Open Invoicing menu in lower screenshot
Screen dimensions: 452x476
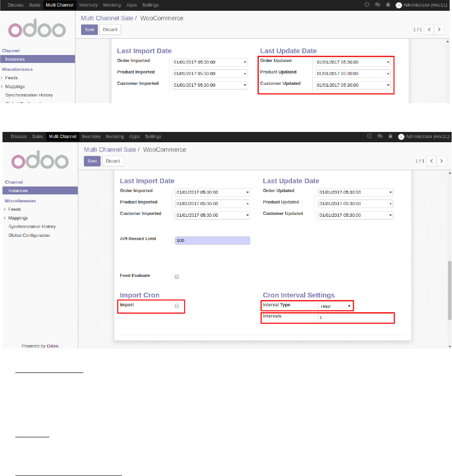pos(115,137)
